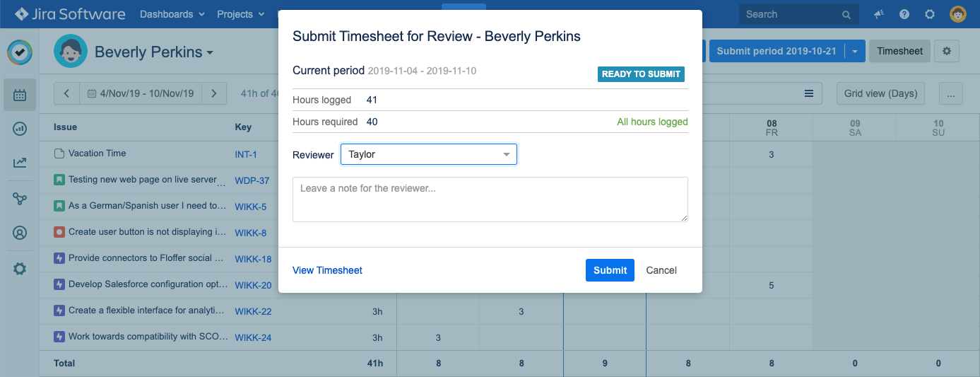980x377 pixels.
Task: Open the reports chart icon in sidebar
Action: [20, 129]
